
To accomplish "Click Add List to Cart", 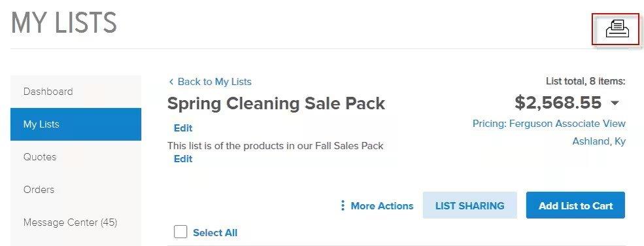I will 575,205.
